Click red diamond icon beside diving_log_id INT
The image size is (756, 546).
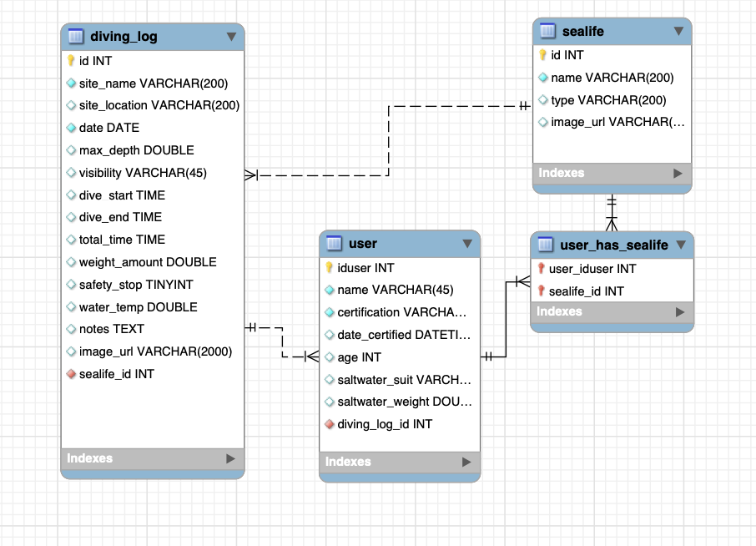tap(330, 424)
